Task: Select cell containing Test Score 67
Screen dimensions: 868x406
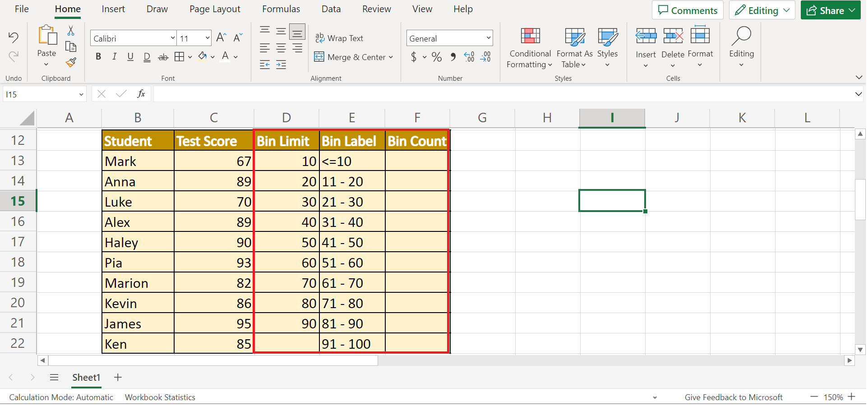Action: (213, 161)
